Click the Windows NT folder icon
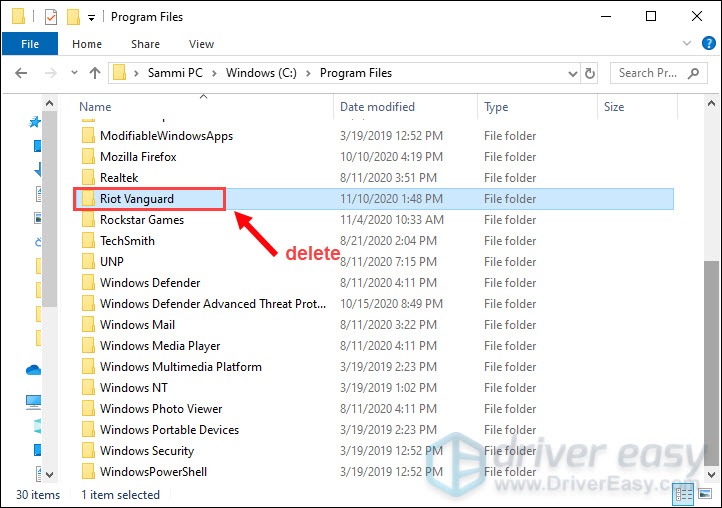The width and height of the screenshot is (722, 508). (x=88, y=387)
